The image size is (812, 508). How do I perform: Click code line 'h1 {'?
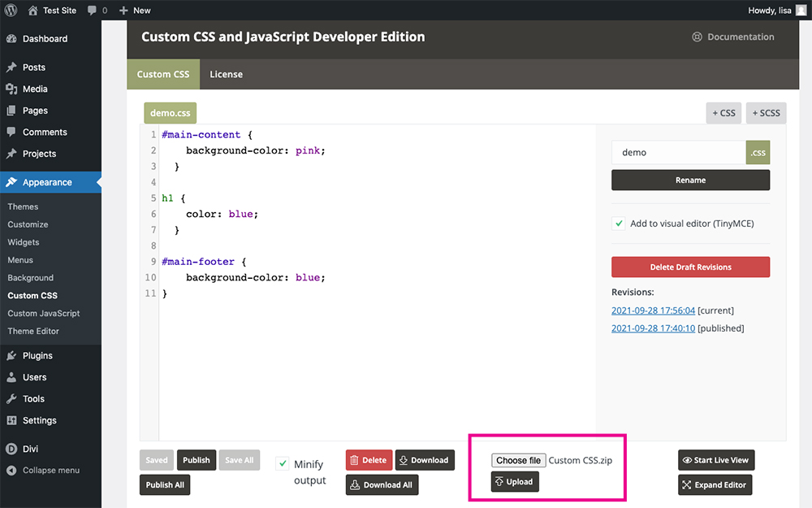pyautogui.click(x=174, y=198)
